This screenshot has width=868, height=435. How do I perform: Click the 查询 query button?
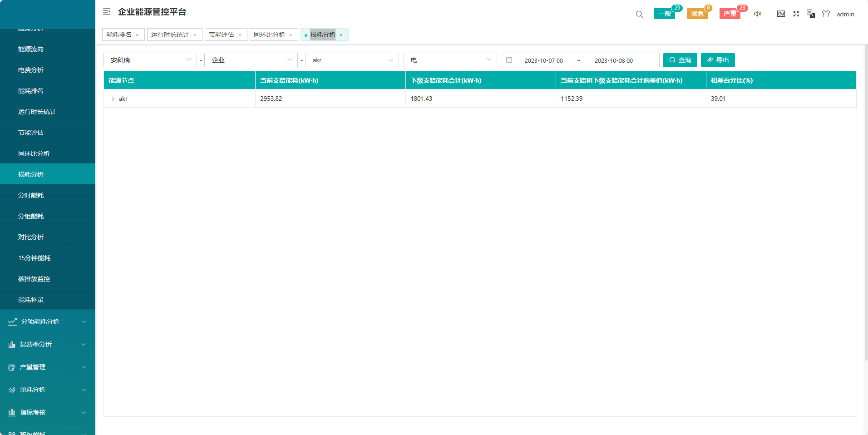coord(680,60)
